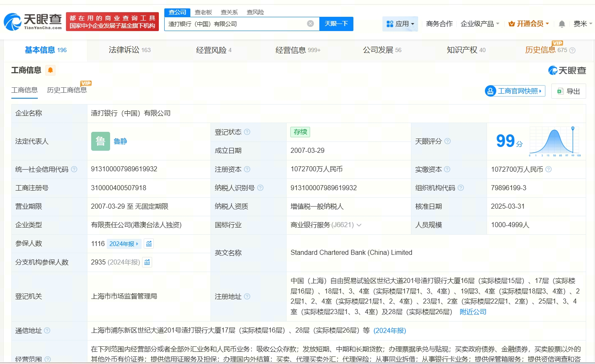Select 核准日期 value 2025-03-31
This screenshot has width=595, height=364.
click(x=508, y=207)
